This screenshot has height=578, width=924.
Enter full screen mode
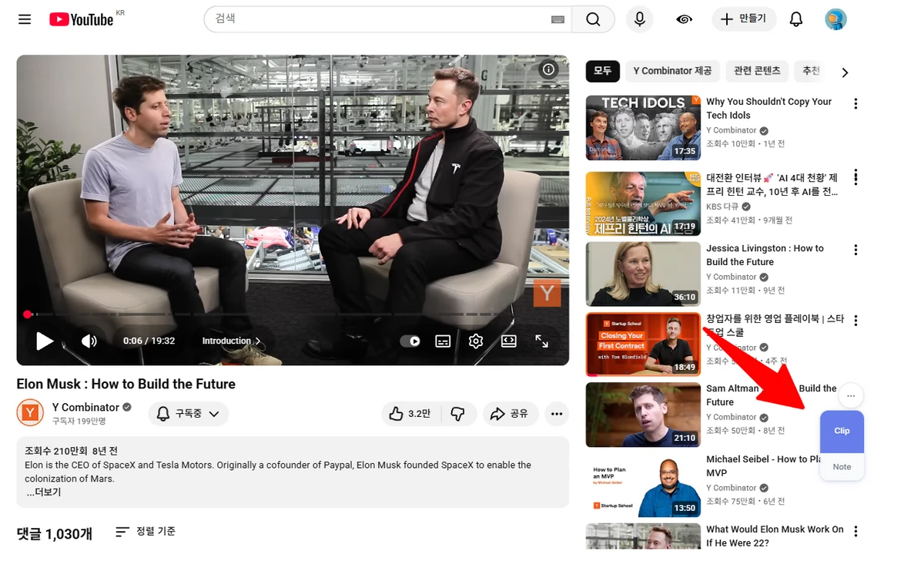tap(542, 341)
